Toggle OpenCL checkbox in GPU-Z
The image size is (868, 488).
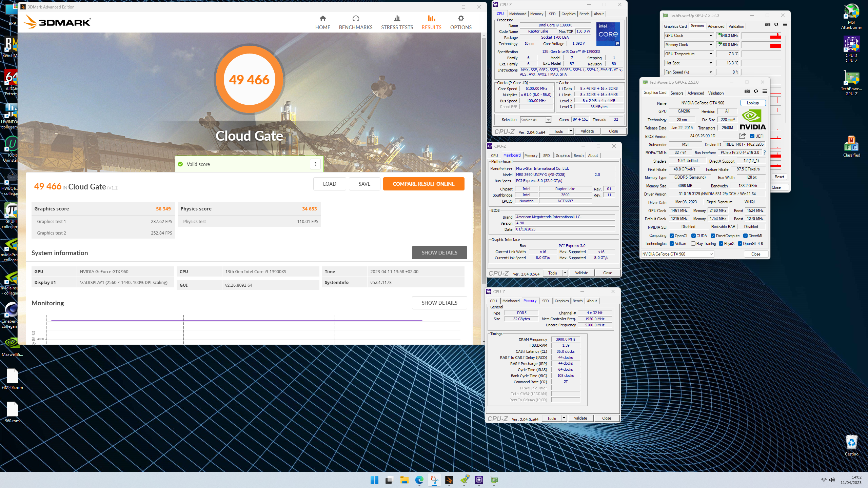coord(672,236)
